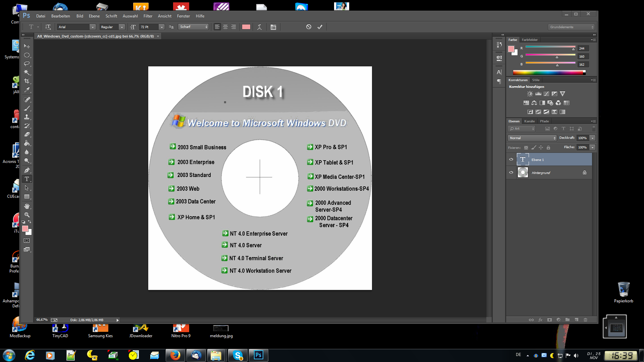Click the G value field showing 160
644x362 pixels.
(583, 57)
